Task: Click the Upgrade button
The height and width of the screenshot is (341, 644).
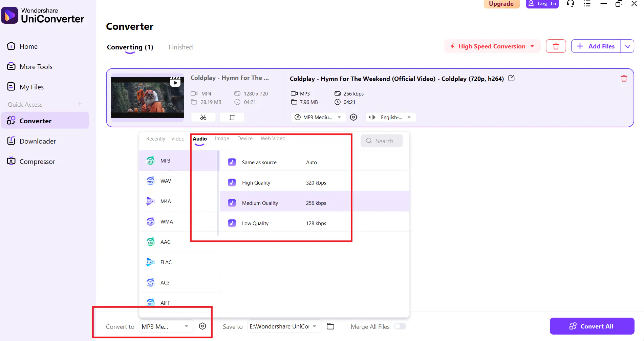Action: [501, 4]
